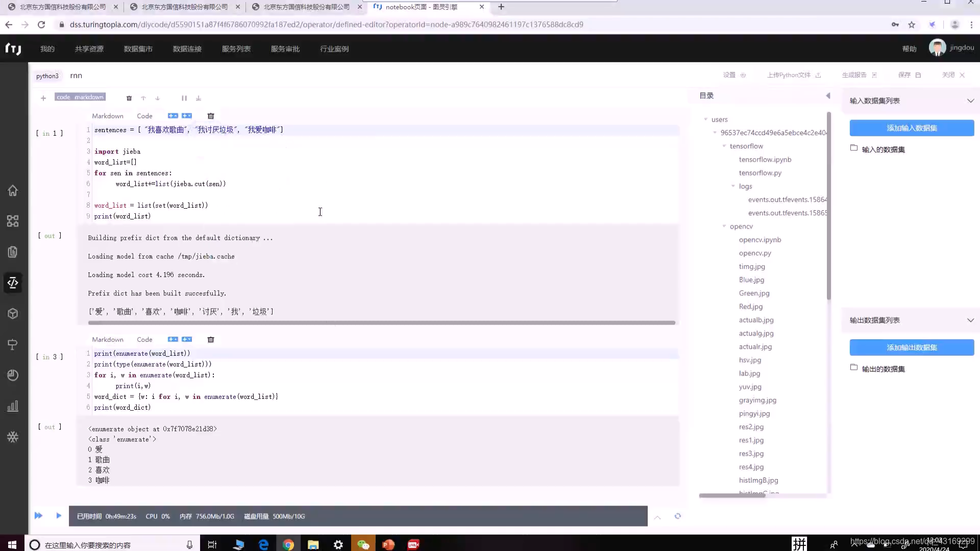This screenshot has width=980, height=551.
Task: Collapse the opencv folder in tree
Action: click(x=724, y=227)
